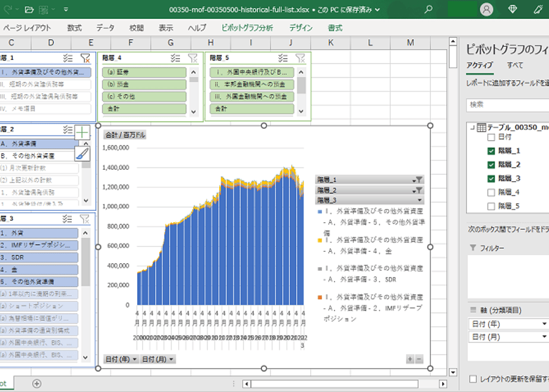Click the pen and ink icon in title bar
This screenshot has height=392, width=549.
[x=538, y=10]
